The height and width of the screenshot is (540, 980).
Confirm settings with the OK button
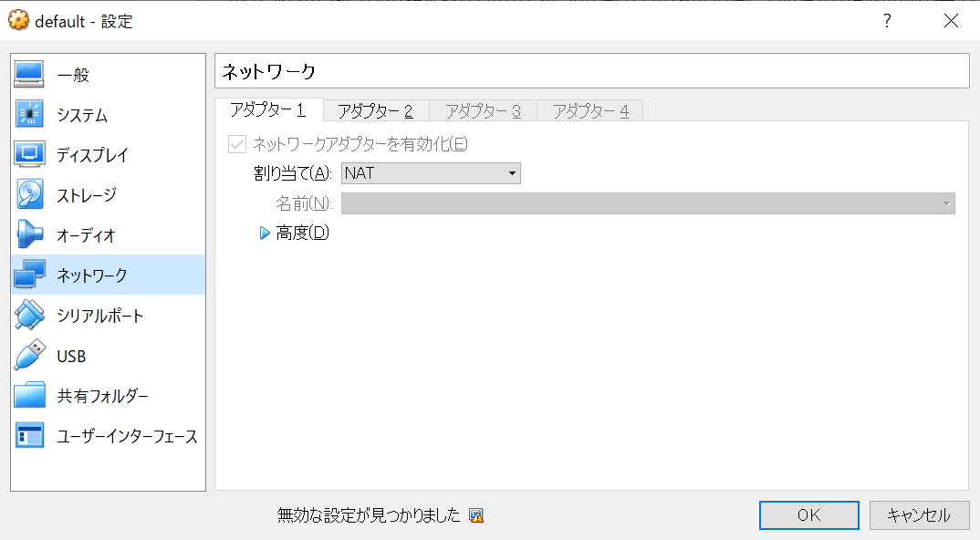[x=809, y=515]
